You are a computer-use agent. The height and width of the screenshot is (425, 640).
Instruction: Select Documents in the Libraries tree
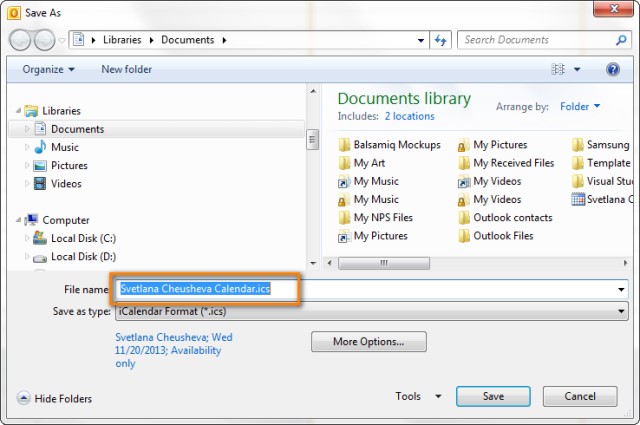coord(157,129)
